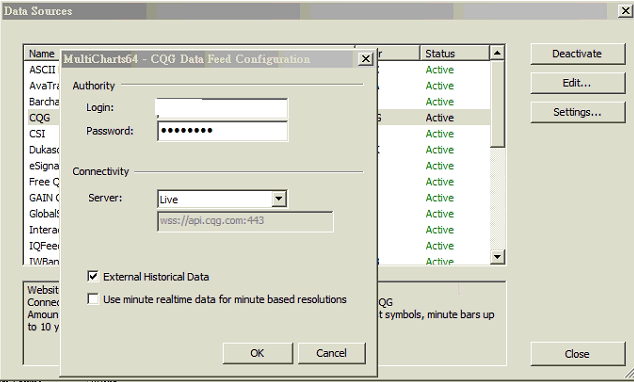This screenshot has width=634, height=382.
Task: Click Active status in the CQG row
Action: (440, 118)
